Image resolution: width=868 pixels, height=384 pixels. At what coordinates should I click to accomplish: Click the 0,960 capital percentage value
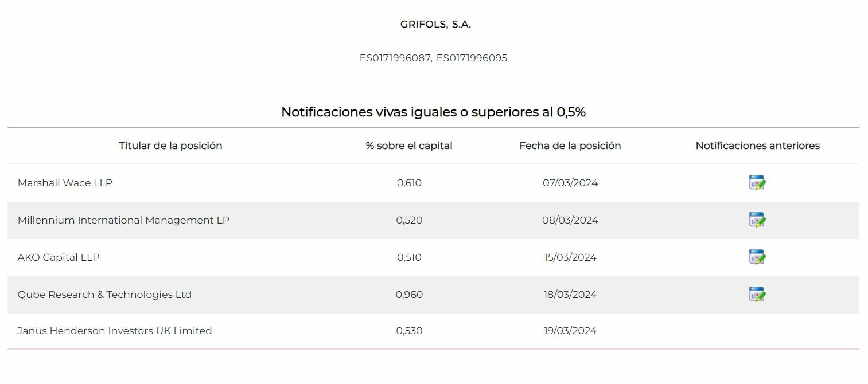pos(409,295)
